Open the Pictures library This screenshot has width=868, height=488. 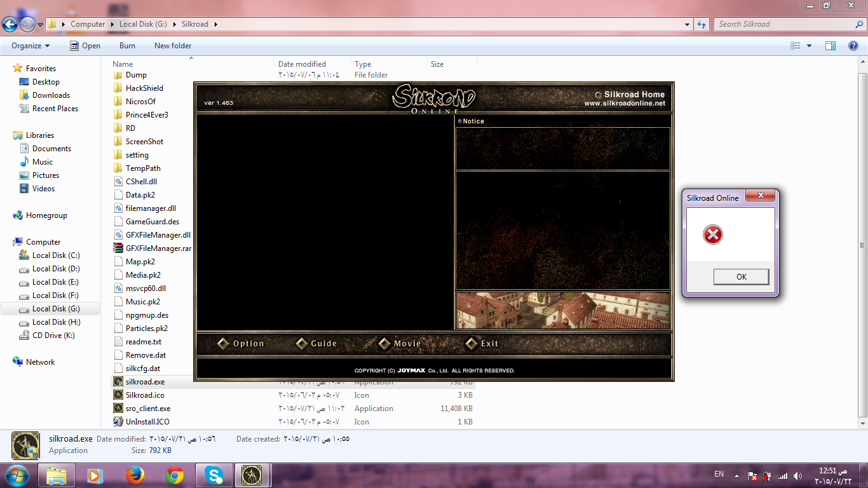click(x=46, y=175)
